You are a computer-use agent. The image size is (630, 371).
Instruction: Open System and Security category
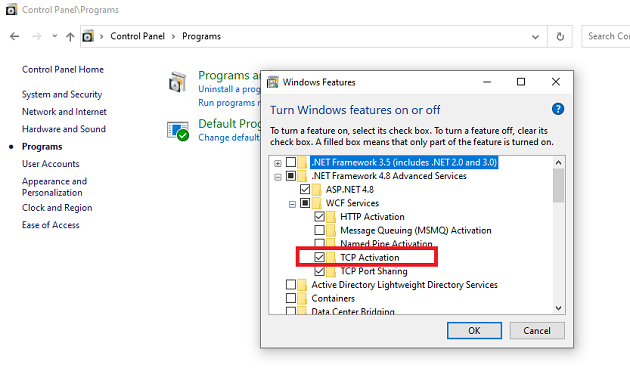[x=62, y=94]
